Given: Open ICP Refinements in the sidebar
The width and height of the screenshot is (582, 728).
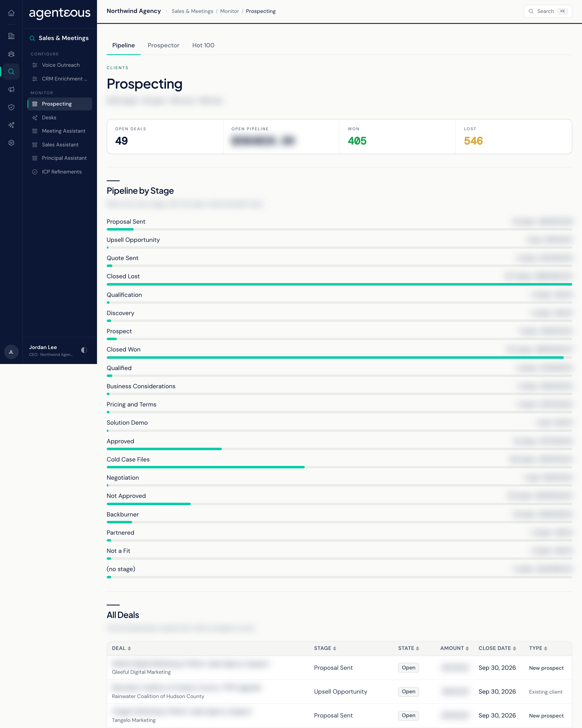Looking at the screenshot, I should [x=60, y=172].
